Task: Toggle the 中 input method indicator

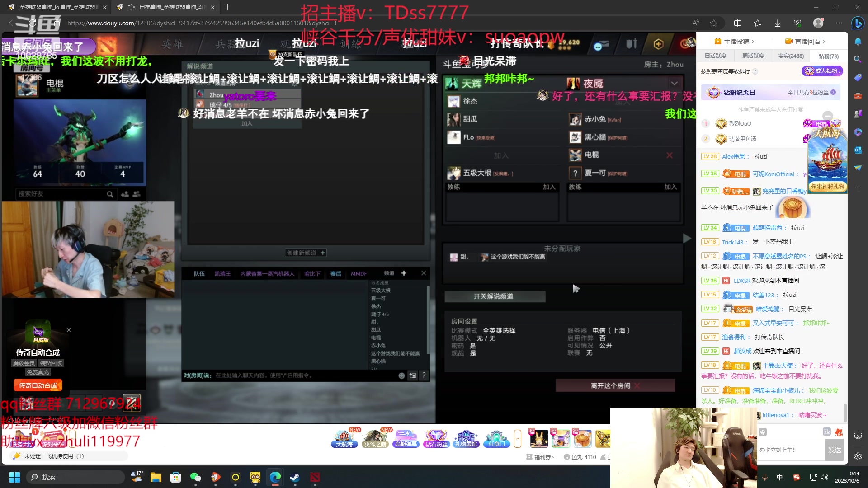Action: click(779, 477)
